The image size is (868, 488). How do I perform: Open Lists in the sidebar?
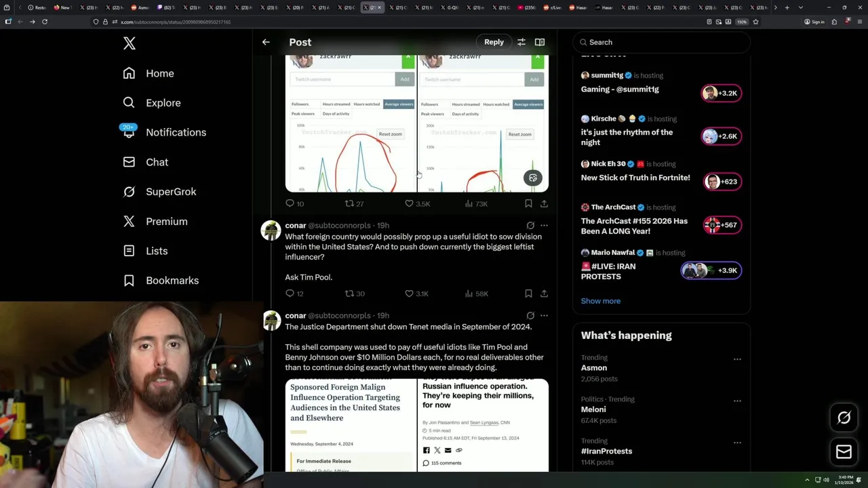tap(145, 251)
